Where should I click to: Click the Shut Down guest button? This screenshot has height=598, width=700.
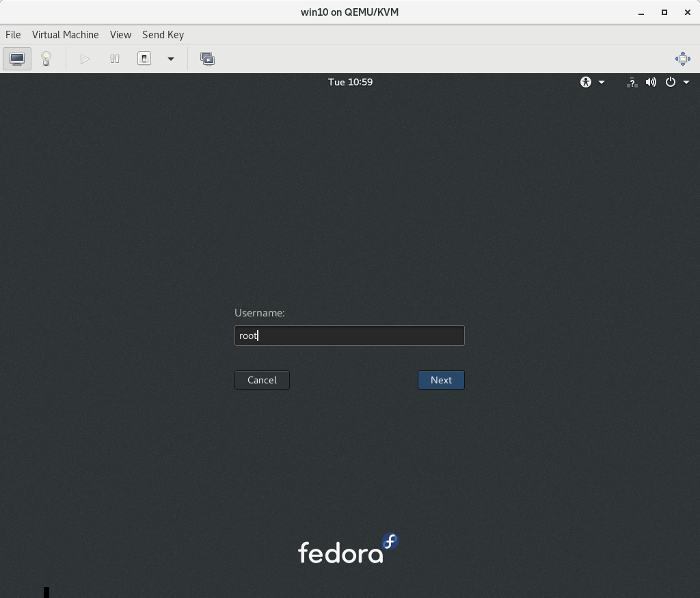pyautogui.click(x=144, y=59)
